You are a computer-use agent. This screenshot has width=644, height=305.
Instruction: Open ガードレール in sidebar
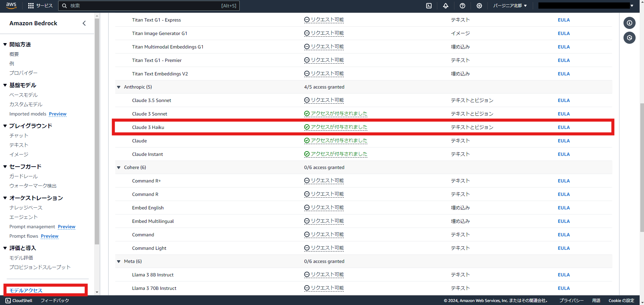click(x=24, y=176)
